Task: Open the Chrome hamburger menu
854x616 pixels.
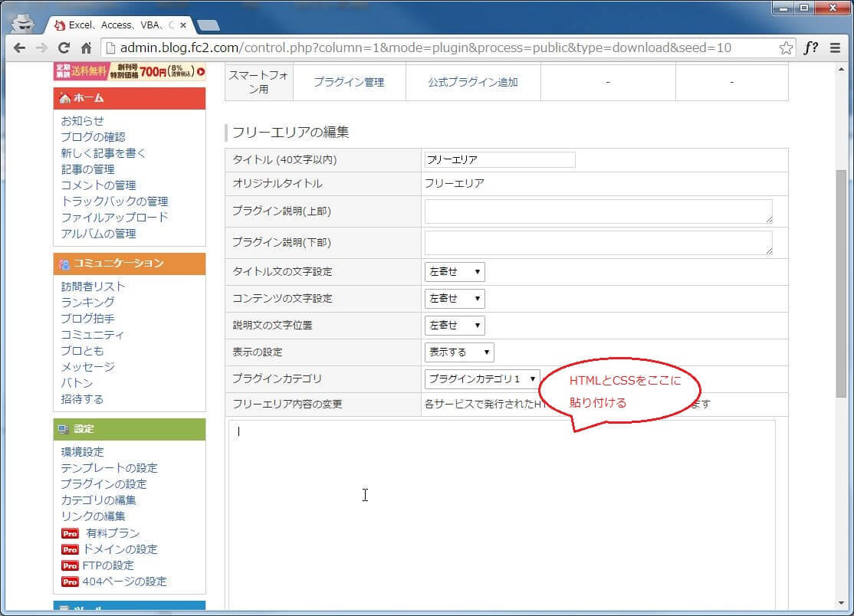Action: coord(835,48)
